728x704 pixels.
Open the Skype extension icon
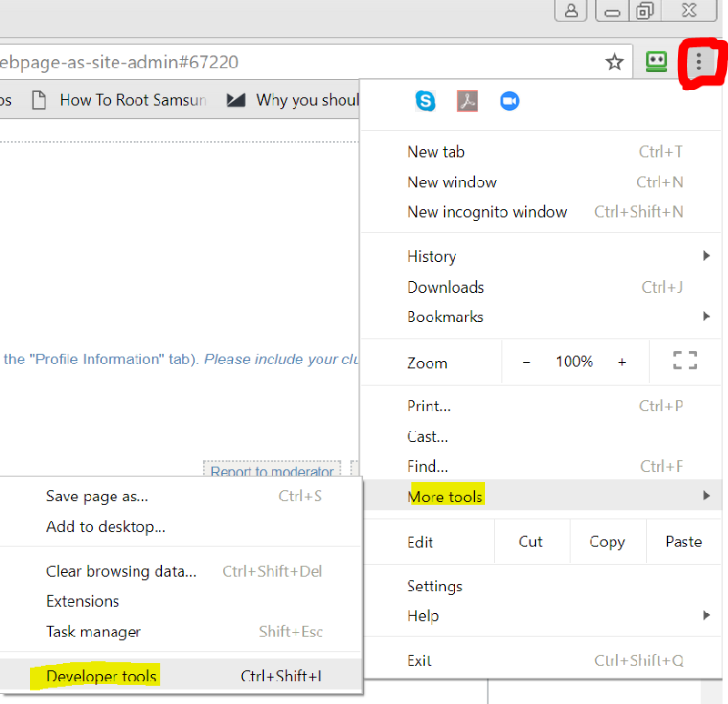pyautogui.click(x=425, y=101)
